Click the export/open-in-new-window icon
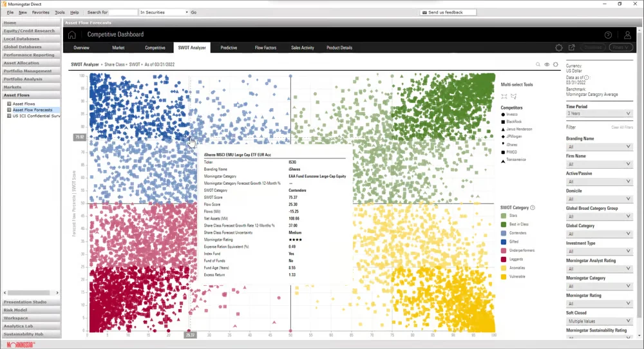The image size is (644, 349). point(571,48)
